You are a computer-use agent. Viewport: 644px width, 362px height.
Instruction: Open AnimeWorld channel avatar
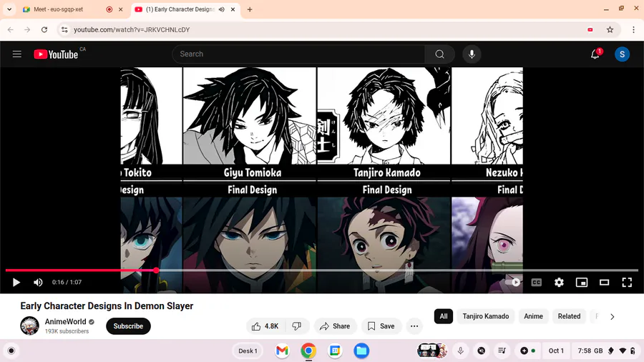[x=29, y=326]
